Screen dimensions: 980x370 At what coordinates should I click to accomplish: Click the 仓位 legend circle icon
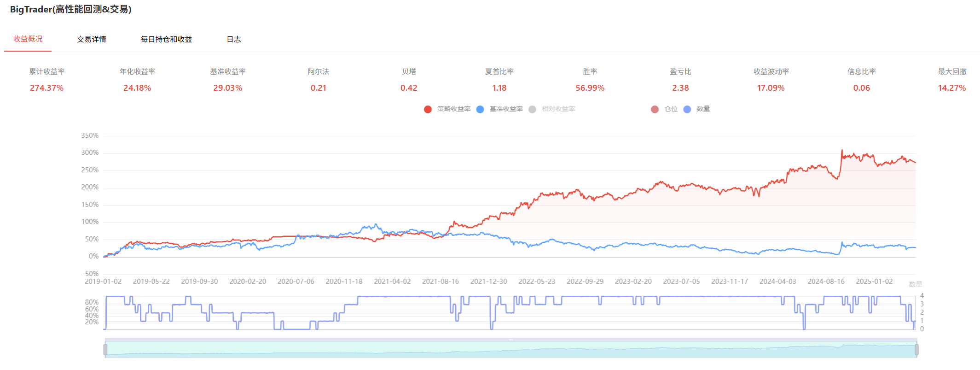pyautogui.click(x=655, y=109)
